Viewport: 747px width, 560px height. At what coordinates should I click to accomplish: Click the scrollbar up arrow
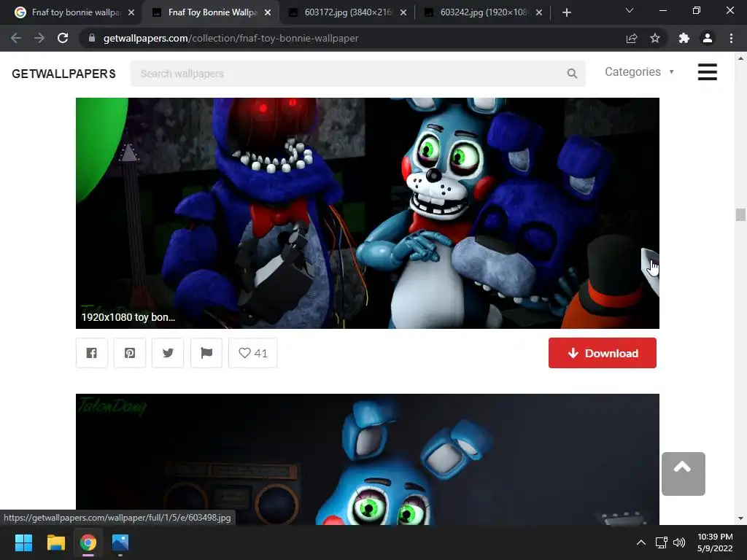[x=740, y=58]
